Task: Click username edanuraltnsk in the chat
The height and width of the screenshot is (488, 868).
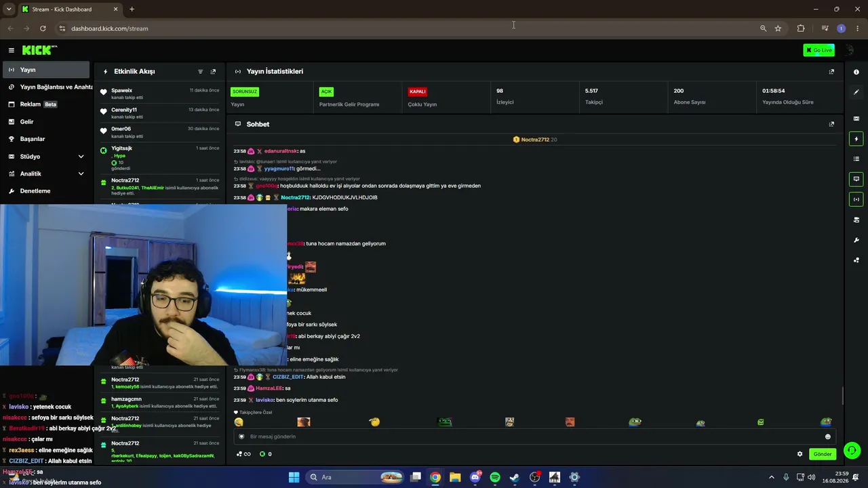Action: pyautogui.click(x=281, y=151)
